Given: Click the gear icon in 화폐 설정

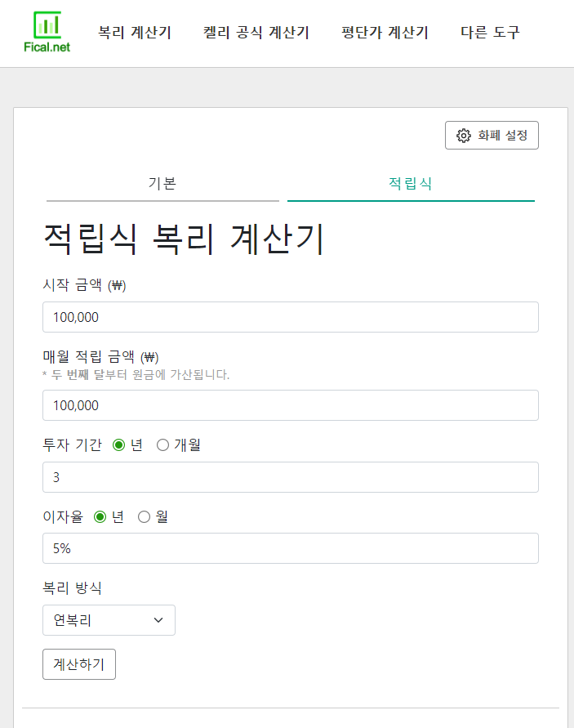Looking at the screenshot, I should pos(463,136).
